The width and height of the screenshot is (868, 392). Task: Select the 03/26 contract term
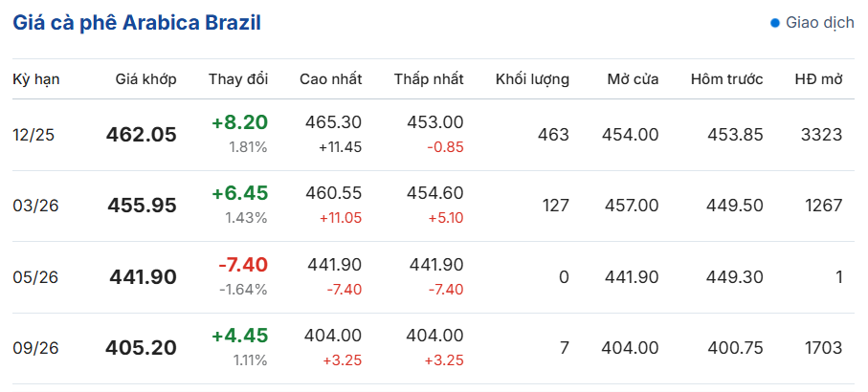coord(33,206)
